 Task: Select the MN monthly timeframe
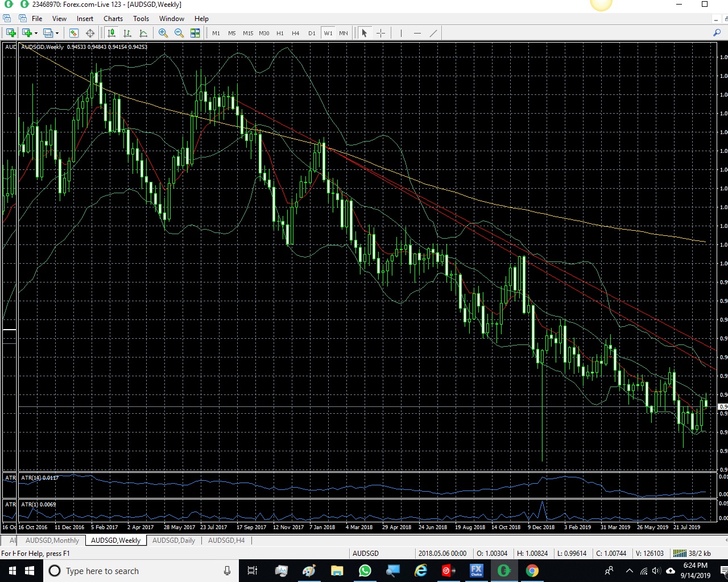pos(344,33)
